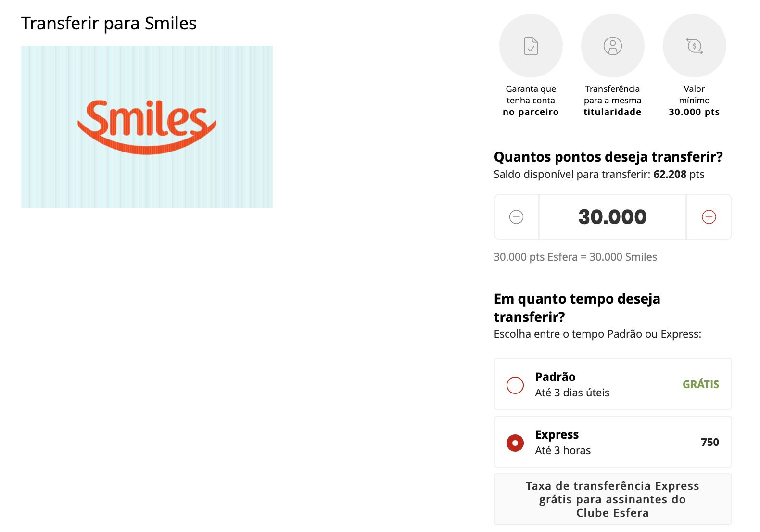Viewport: 760px width, 532px height.
Task: Click the Esfera to Smiles conversion text
Action: point(575,257)
